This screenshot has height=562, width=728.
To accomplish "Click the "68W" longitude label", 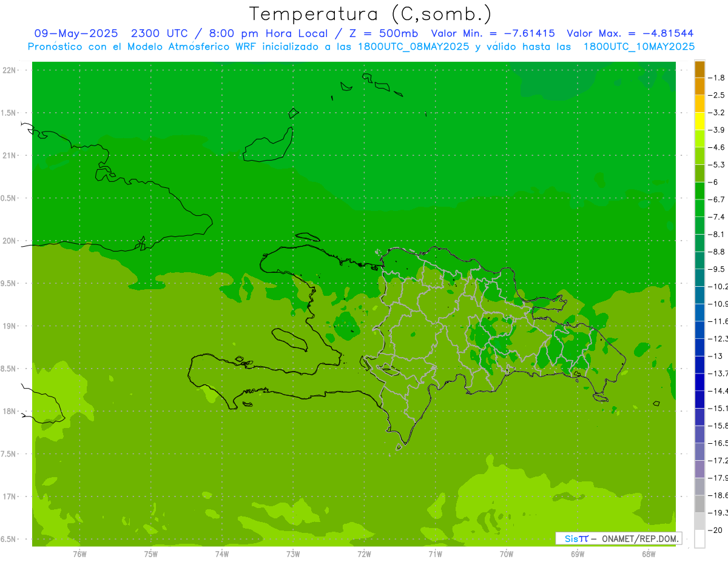I will 648,554.
